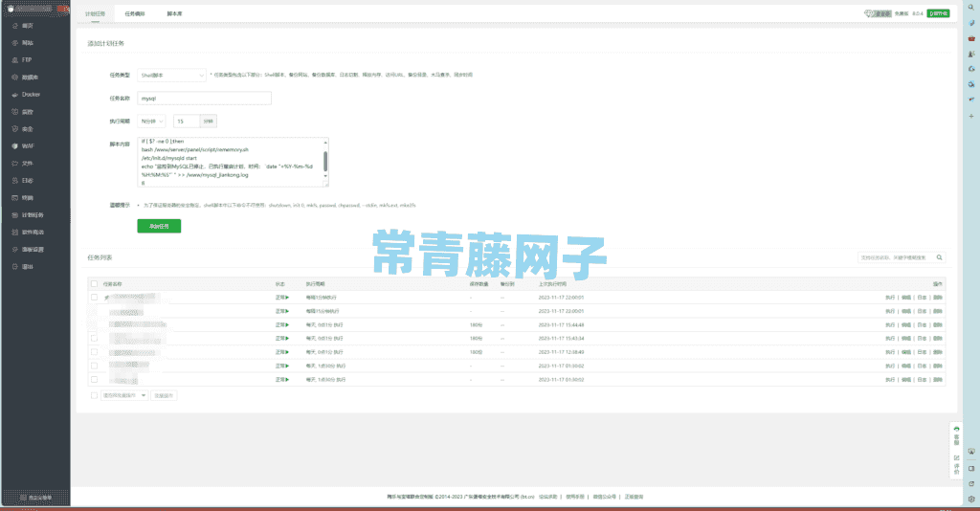The image size is (980, 511).
Task: Open the batch operation dropdown below the table
Action: pyautogui.click(x=124, y=395)
